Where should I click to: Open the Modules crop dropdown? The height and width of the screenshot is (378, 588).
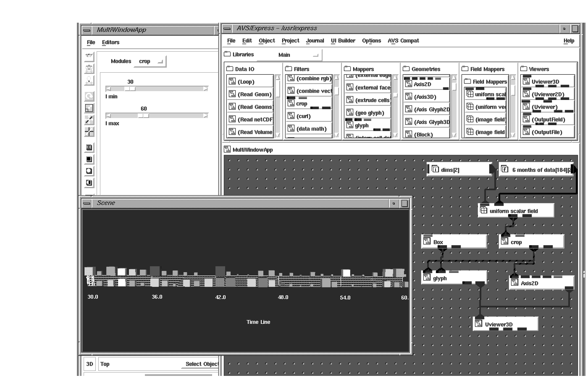click(150, 61)
